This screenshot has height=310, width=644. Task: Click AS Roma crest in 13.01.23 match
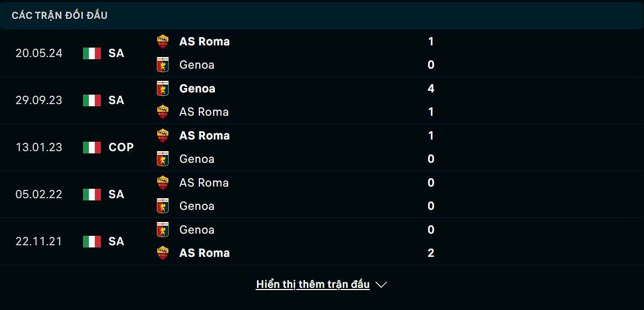click(x=163, y=136)
